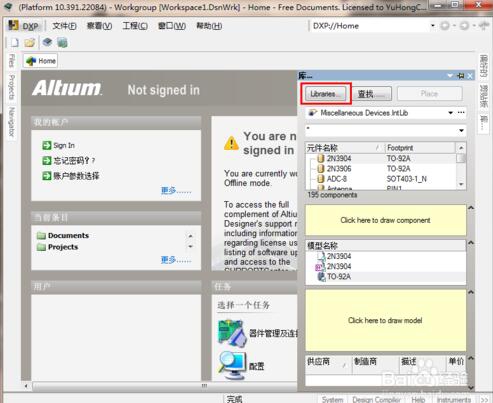Pin the library panel with pushpin icon
Image resolution: width=493 pixels, height=403 pixels.
461,76
